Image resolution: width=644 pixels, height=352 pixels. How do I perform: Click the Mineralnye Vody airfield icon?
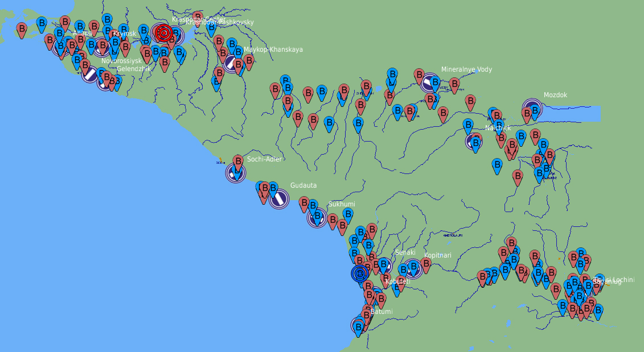(429, 83)
